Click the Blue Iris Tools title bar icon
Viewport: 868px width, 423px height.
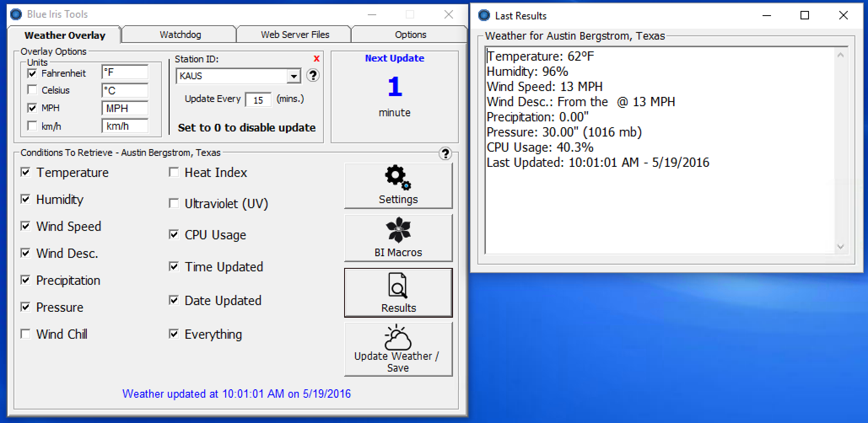click(x=16, y=14)
